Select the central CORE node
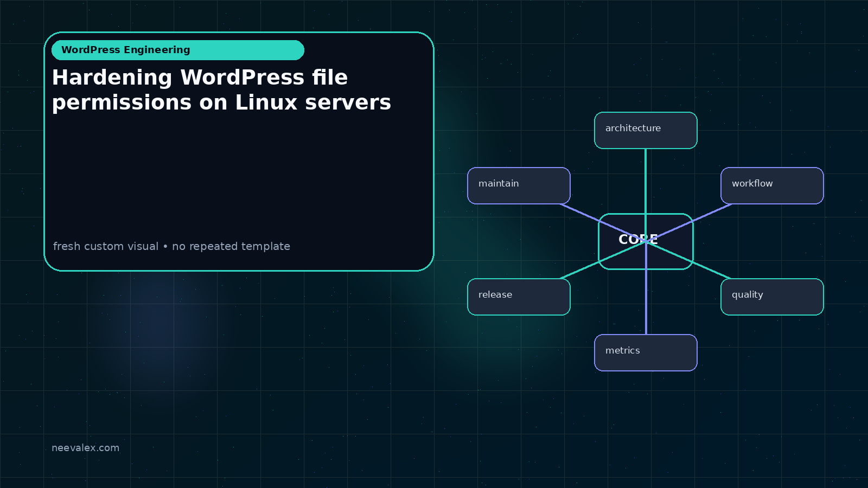Image resolution: width=868 pixels, height=488 pixels. 646,241
